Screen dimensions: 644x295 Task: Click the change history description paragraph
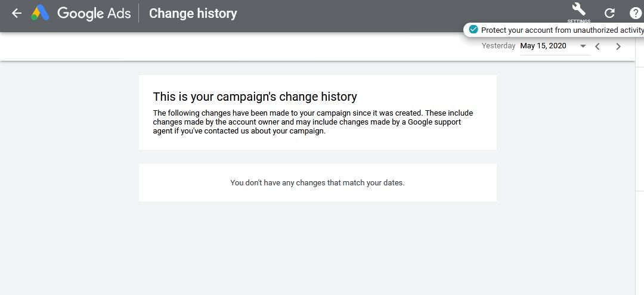[313, 122]
